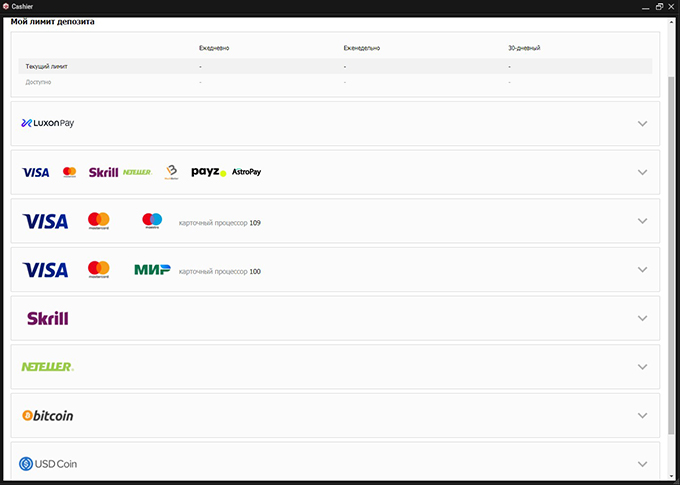Select the USD Coin logo
The image size is (680, 485).
(x=49, y=464)
